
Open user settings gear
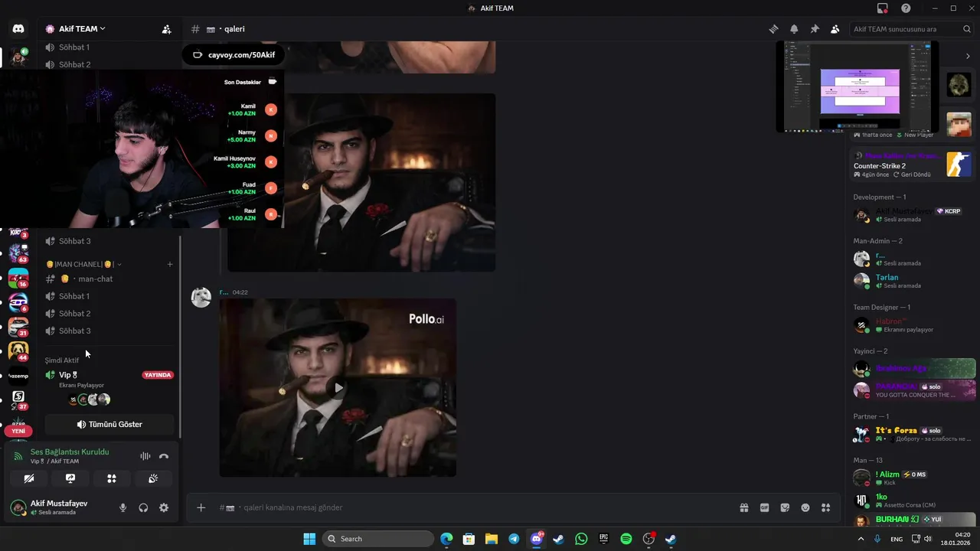coord(164,507)
